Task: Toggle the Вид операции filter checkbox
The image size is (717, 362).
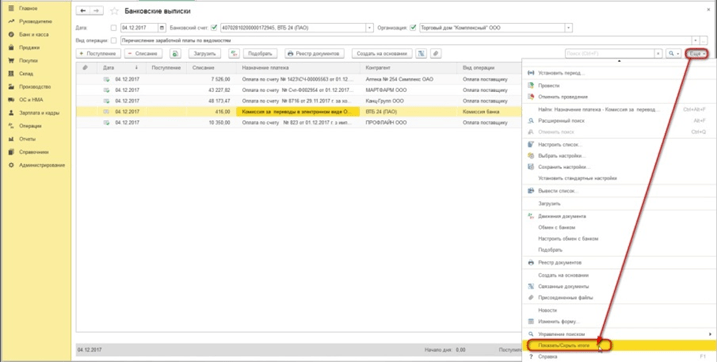Action: pyautogui.click(x=114, y=40)
